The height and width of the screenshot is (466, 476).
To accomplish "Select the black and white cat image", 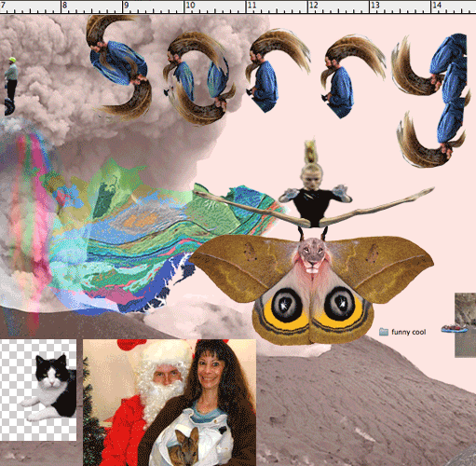I will (38, 390).
